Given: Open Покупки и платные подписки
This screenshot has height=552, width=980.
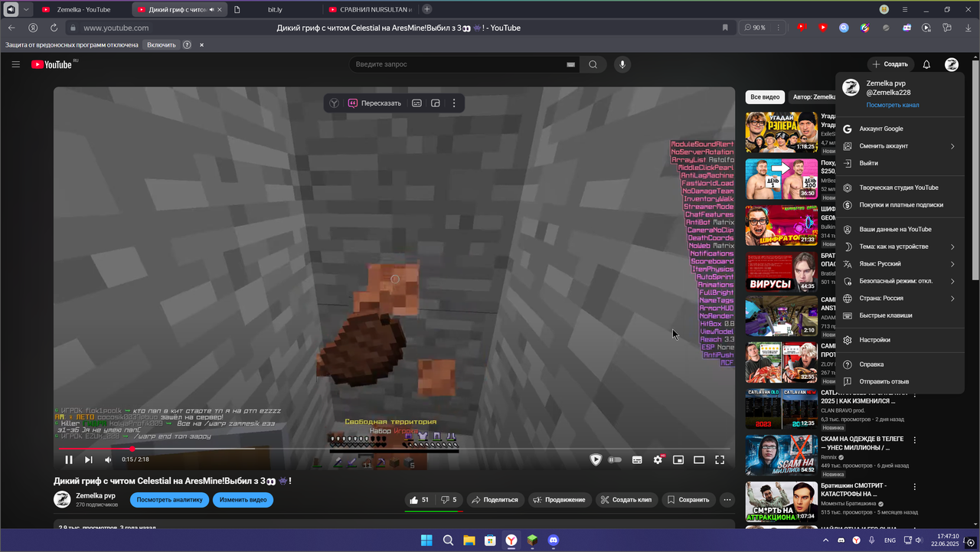Looking at the screenshot, I should coord(900,204).
